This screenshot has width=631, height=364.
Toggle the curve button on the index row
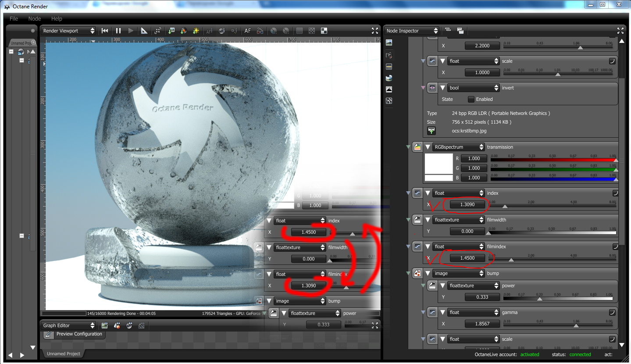tap(616, 193)
